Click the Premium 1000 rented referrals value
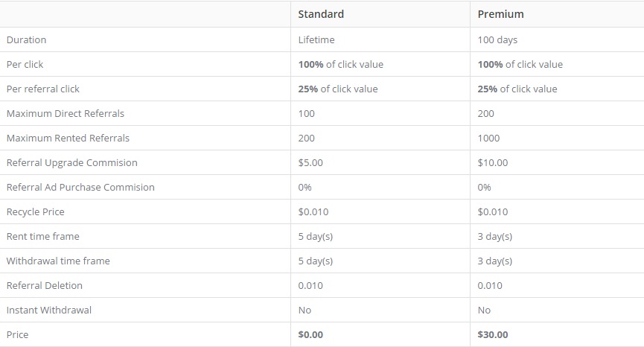This screenshot has height=347, width=644. click(488, 138)
